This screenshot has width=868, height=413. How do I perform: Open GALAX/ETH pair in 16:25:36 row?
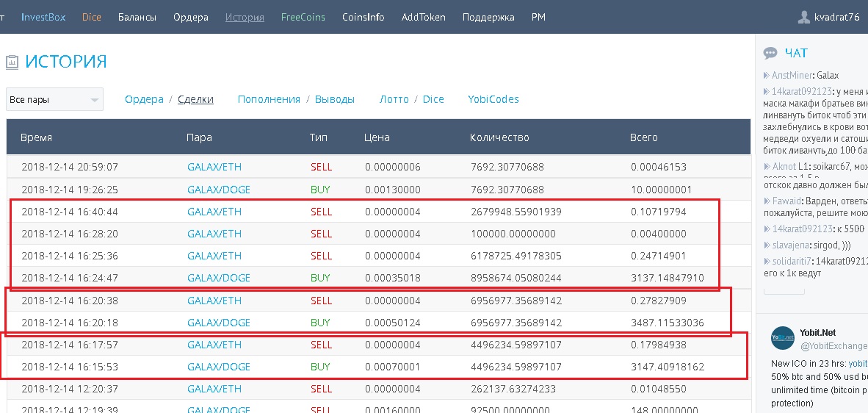pyautogui.click(x=214, y=256)
